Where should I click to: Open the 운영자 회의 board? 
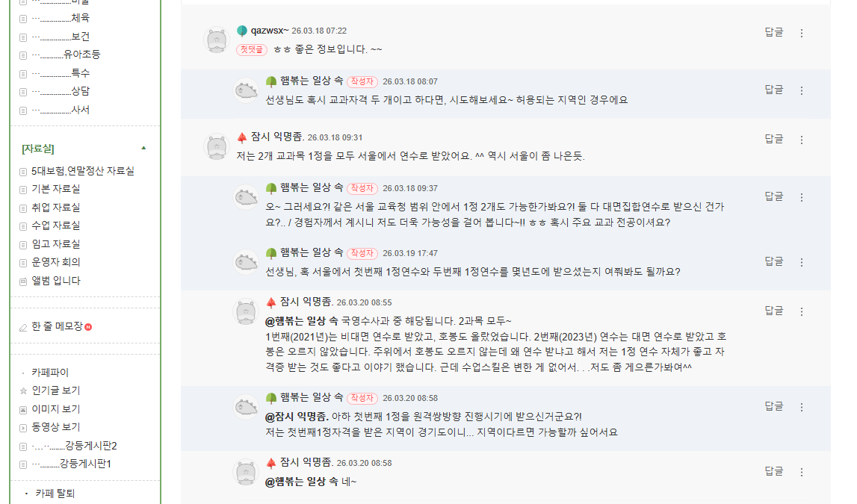[55, 262]
